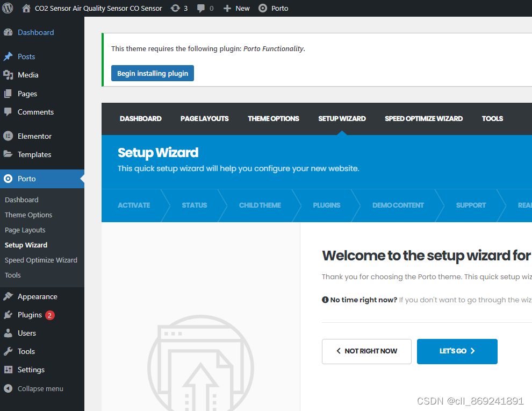
Task: Open comments bubble icon in admin bar
Action: (201, 9)
